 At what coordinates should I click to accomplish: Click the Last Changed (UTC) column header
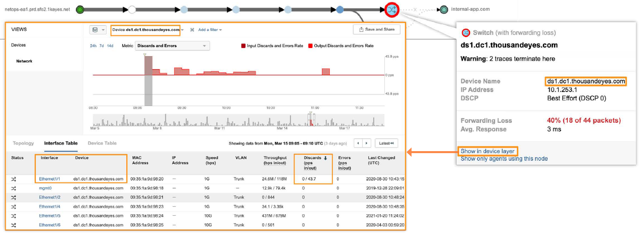(x=381, y=160)
